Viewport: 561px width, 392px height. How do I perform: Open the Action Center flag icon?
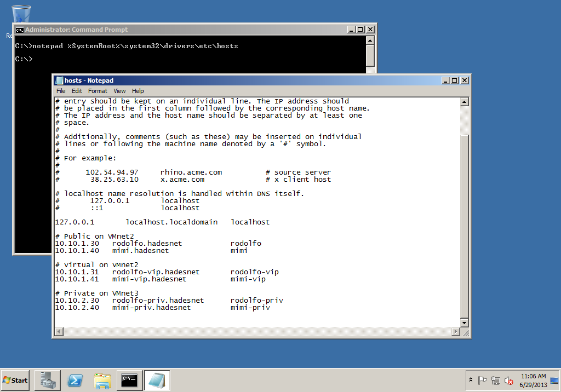click(x=483, y=381)
